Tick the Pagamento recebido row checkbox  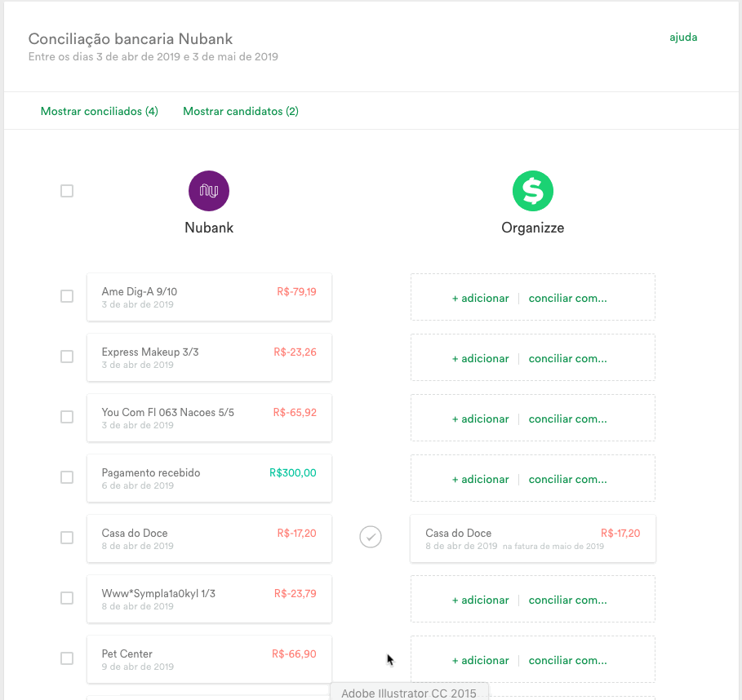tap(67, 477)
